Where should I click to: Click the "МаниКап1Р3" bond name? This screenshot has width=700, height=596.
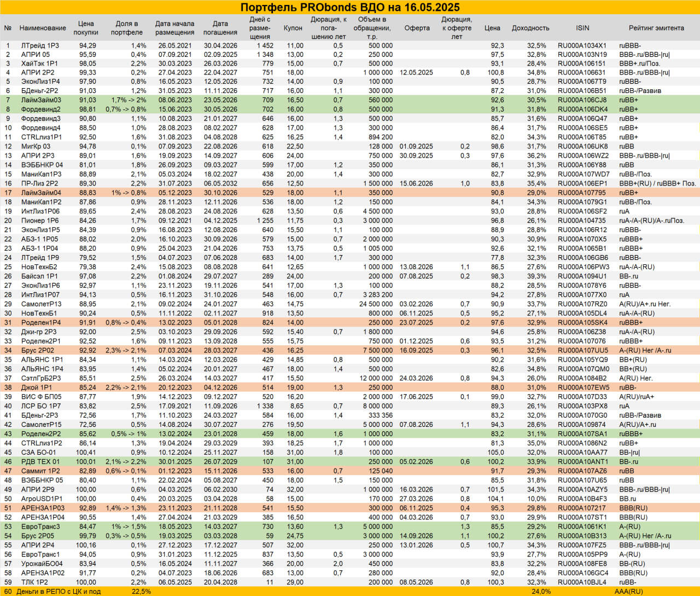pos(42,174)
